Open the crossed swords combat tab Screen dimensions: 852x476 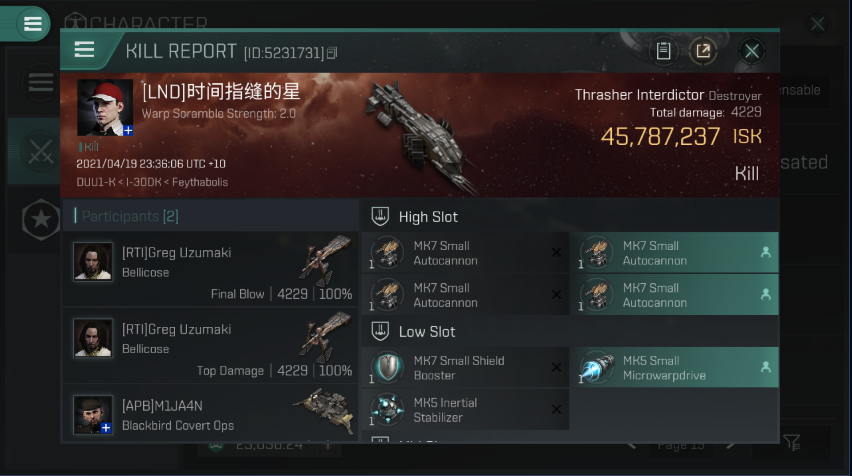[x=41, y=152]
